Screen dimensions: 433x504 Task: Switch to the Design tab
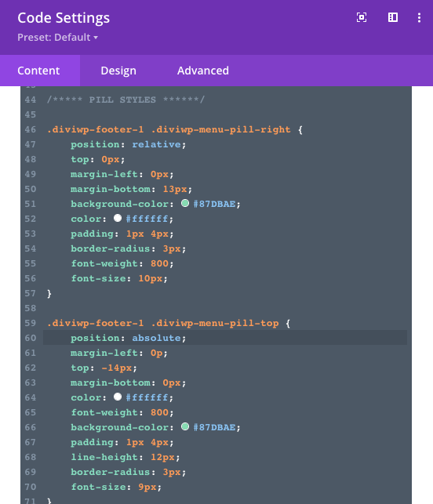pyautogui.click(x=118, y=71)
